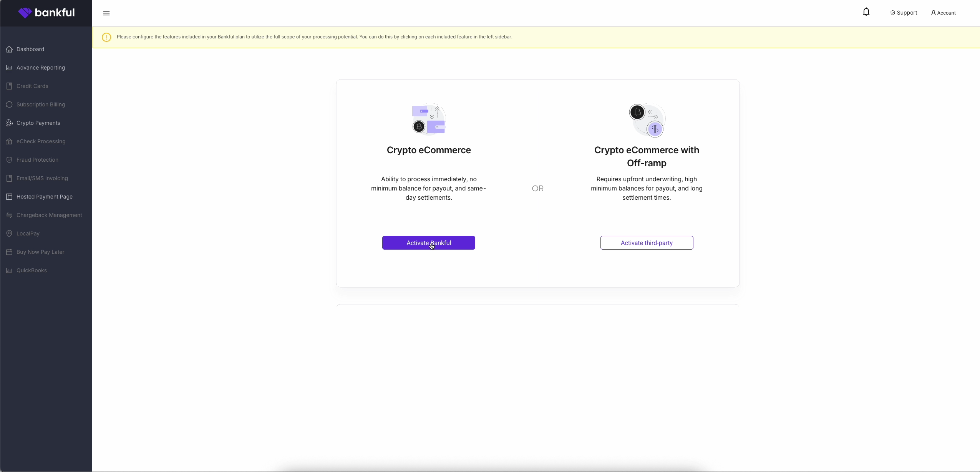Open Email/SMS Invoicing

coord(42,178)
